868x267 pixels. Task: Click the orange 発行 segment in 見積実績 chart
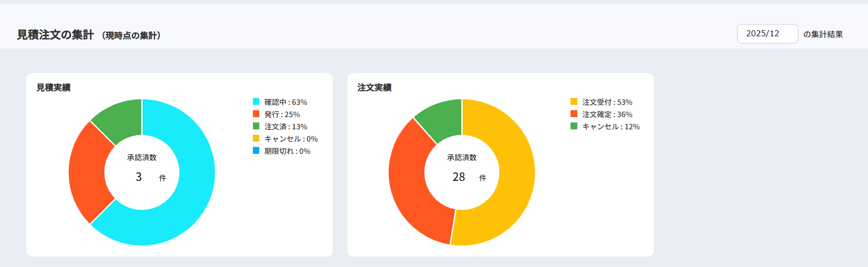(x=88, y=171)
